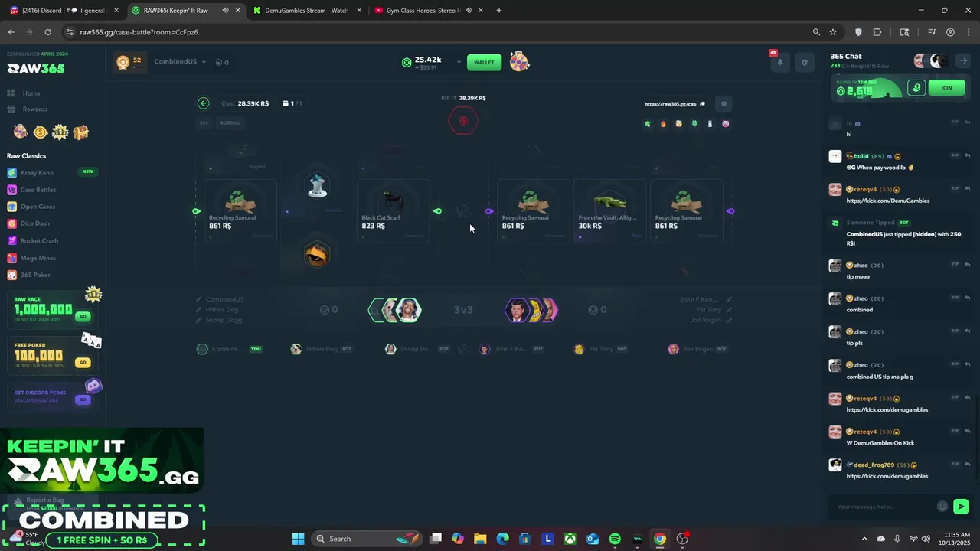Open the gold coin rewards icon
The height and width of the screenshot is (551, 980).
point(40,132)
